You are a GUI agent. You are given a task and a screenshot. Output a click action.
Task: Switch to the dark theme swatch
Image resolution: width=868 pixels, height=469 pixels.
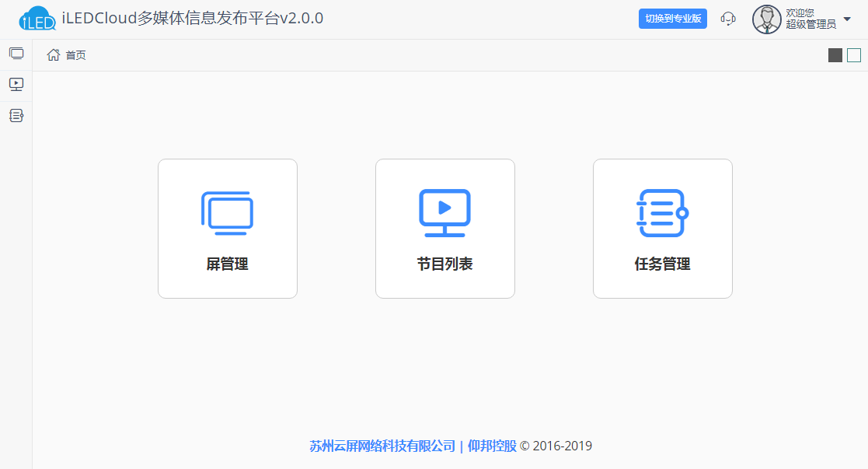[x=835, y=55]
